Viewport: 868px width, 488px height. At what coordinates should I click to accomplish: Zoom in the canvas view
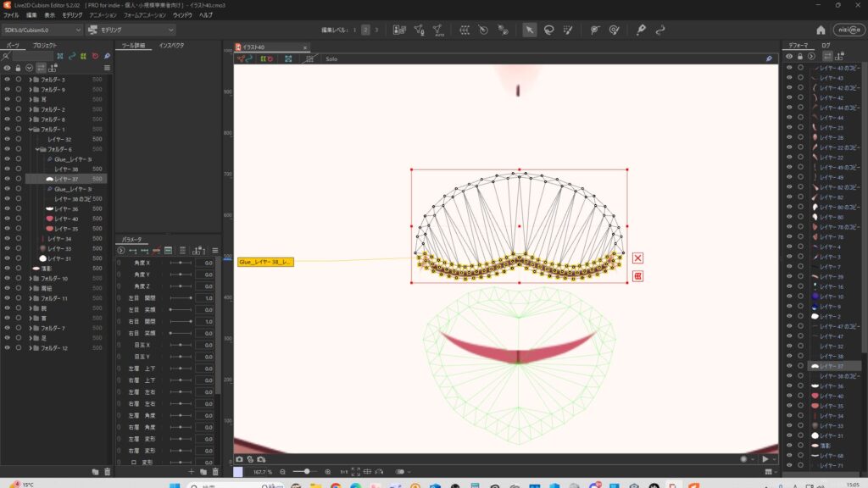tap(328, 472)
